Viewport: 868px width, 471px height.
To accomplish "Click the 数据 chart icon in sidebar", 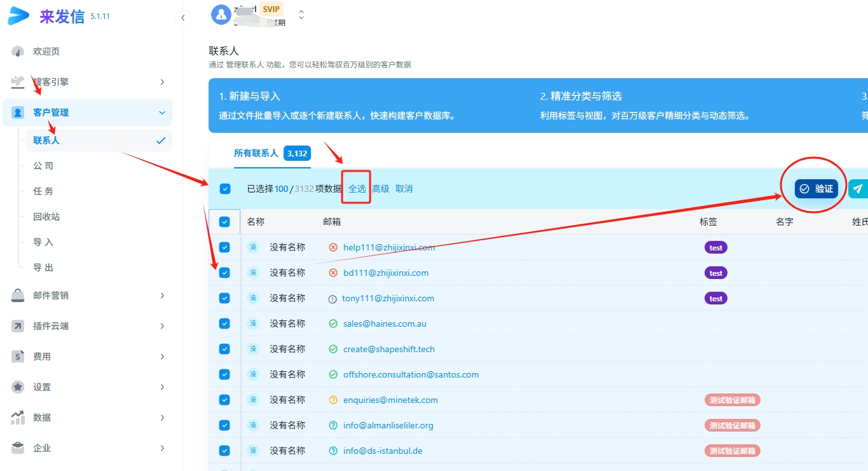I will pyautogui.click(x=18, y=418).
